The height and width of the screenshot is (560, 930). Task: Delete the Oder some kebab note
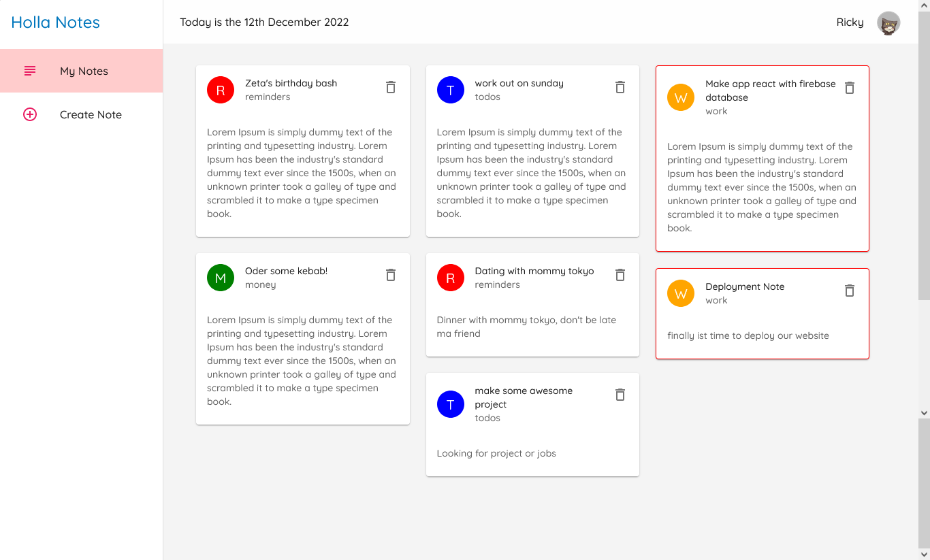(391, 275)
